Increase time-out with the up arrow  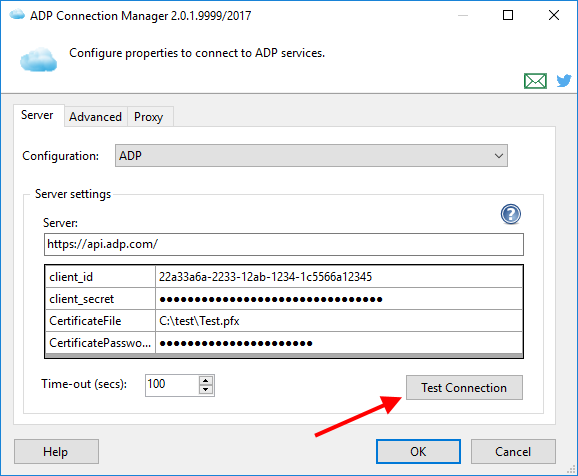tap(206, 381)
